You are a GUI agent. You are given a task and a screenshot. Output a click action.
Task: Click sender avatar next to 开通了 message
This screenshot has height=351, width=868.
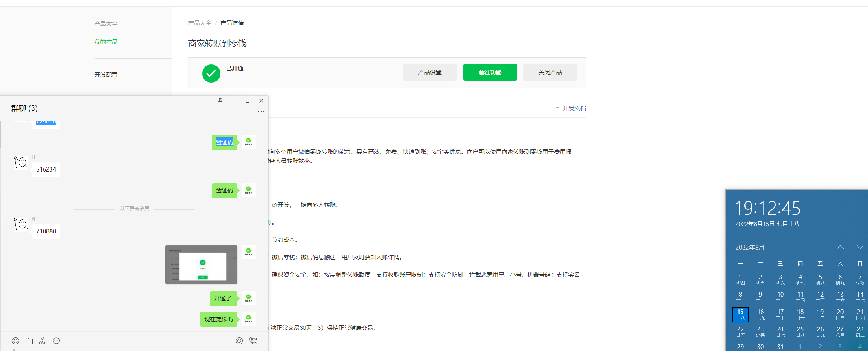[249, 298]
